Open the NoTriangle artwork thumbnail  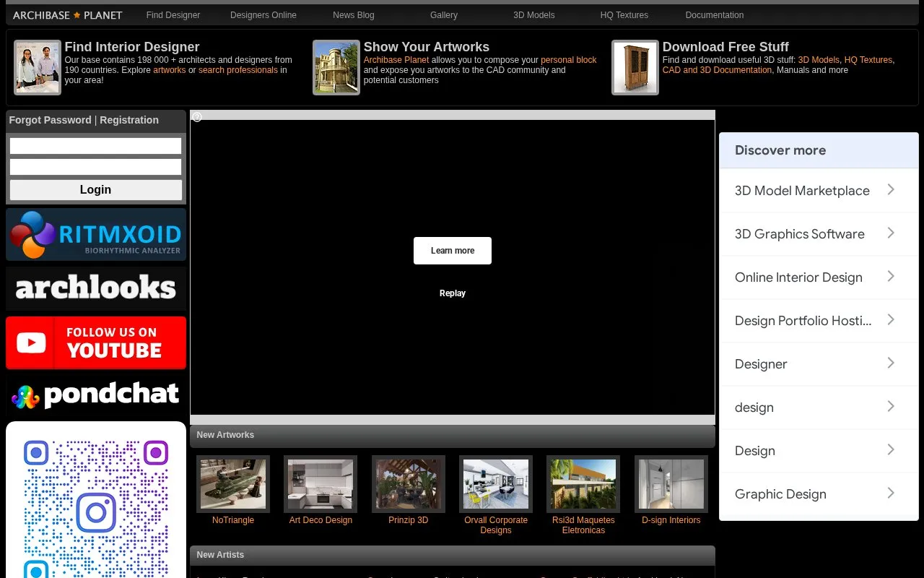click(233, 484)
